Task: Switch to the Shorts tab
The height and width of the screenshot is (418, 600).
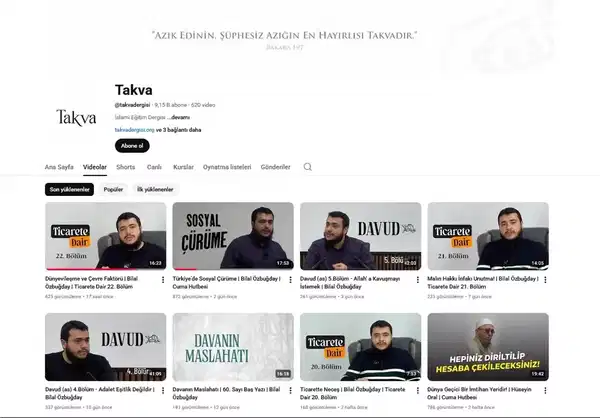Action: pos(126,167)
